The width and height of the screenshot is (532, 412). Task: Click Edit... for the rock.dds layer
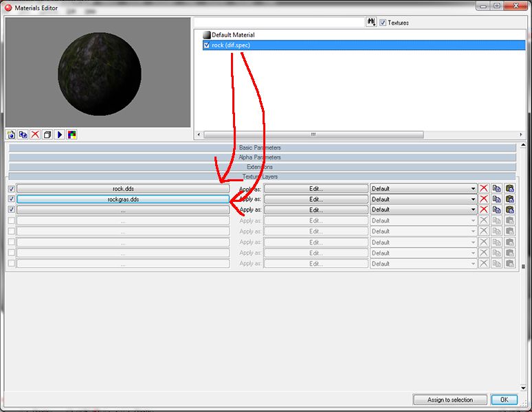coord(316,189)
